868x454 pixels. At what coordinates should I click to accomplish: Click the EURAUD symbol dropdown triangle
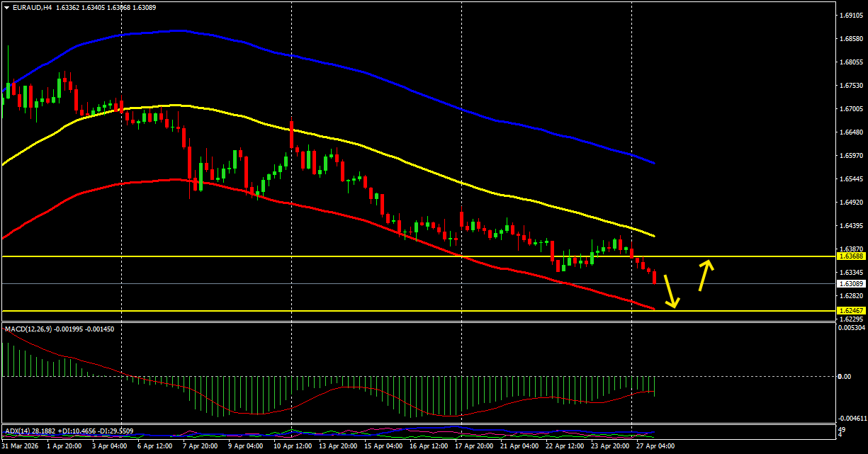[8, 7]
